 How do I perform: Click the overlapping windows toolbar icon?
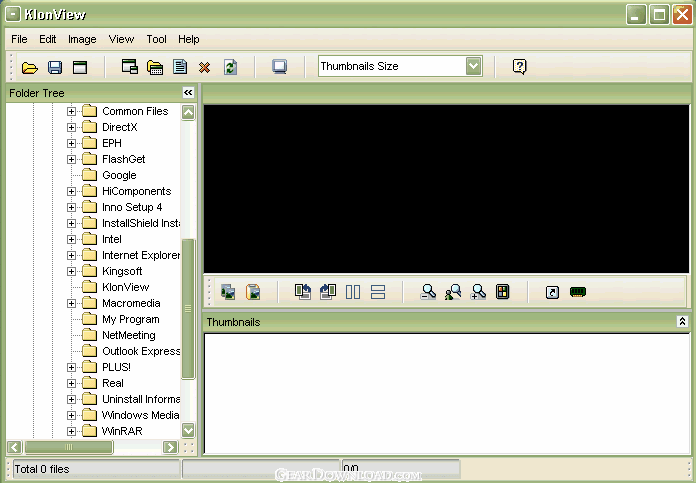click(x=130, y=67)
